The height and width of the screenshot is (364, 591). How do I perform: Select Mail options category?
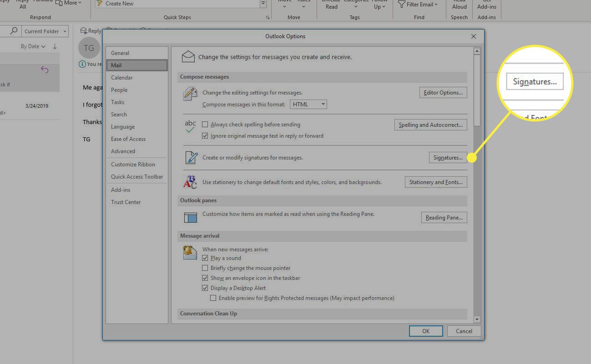pos(137,65)
